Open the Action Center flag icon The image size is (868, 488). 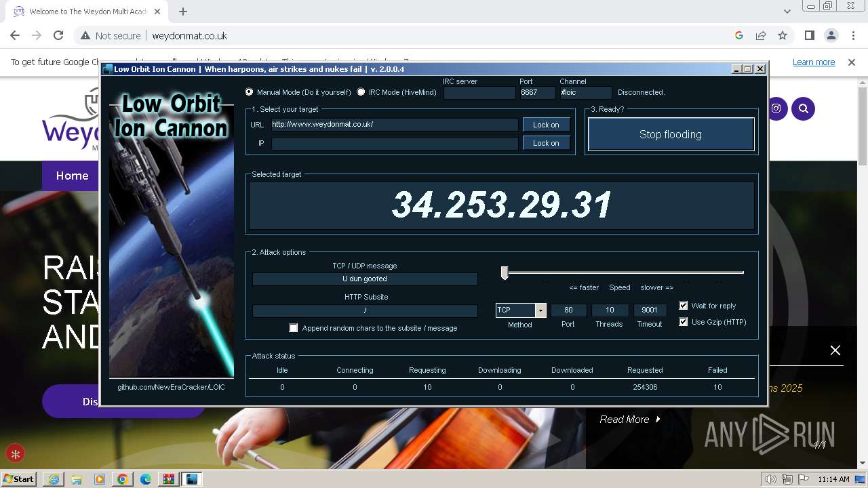coord(803,479)
